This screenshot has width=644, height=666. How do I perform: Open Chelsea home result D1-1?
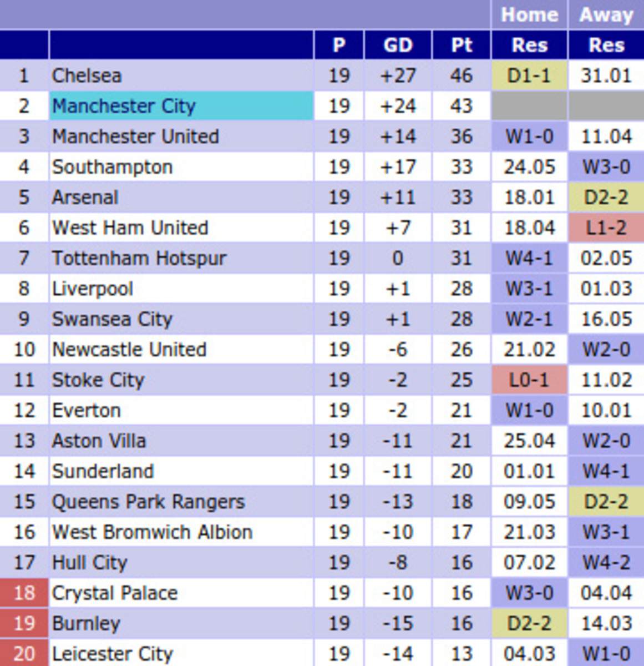529,75
